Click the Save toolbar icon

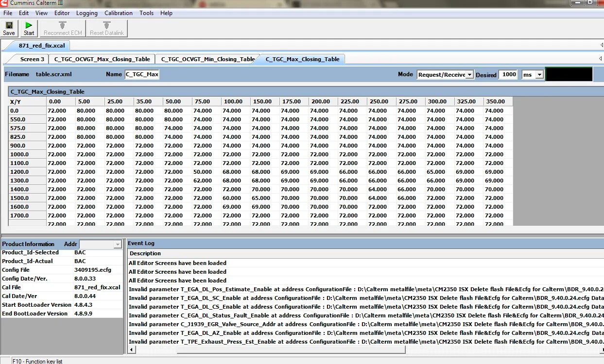(x=9, y=28)
